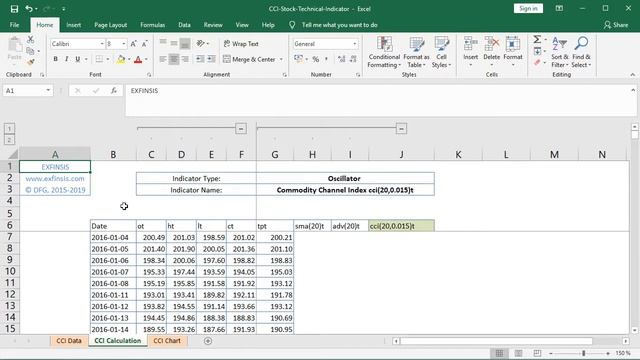Screen dimensions: 640x360
Task: Click the zoom slider handle
Action: click(x=584, y=353)
